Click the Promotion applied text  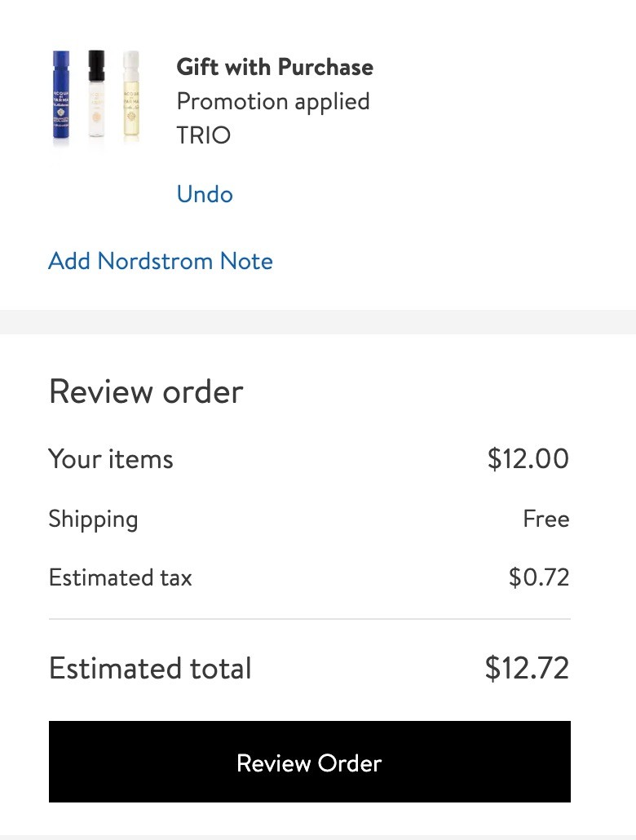point(273,102)
